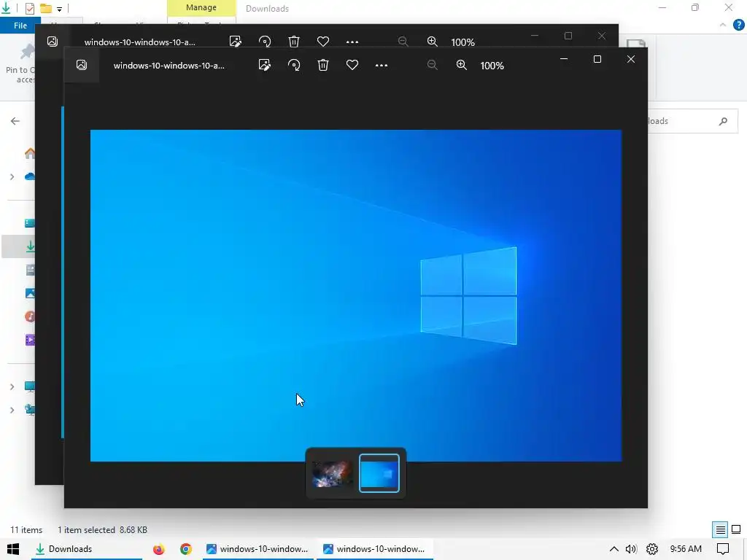Select Downloads in Explorer navigation pane

tap(30, 246)
